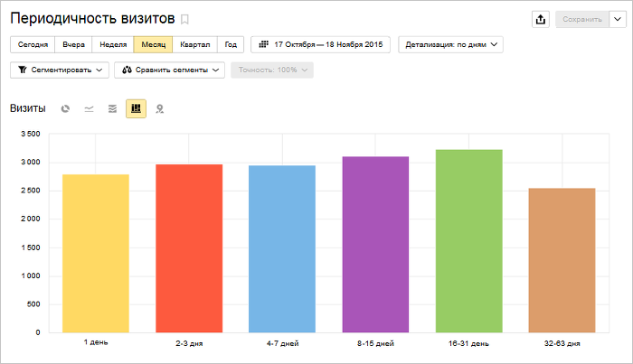Click the bookmark icon next to the report title

pos(185,19)
